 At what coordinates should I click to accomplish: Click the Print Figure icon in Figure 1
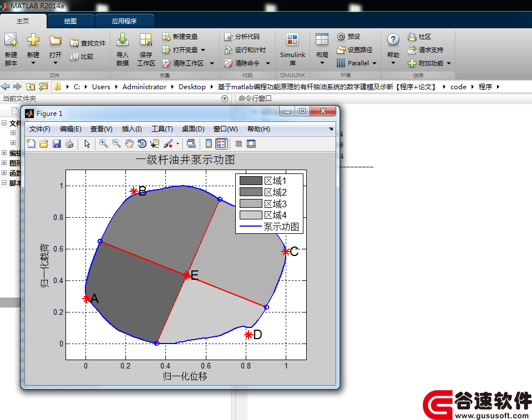tap(69, 144)
